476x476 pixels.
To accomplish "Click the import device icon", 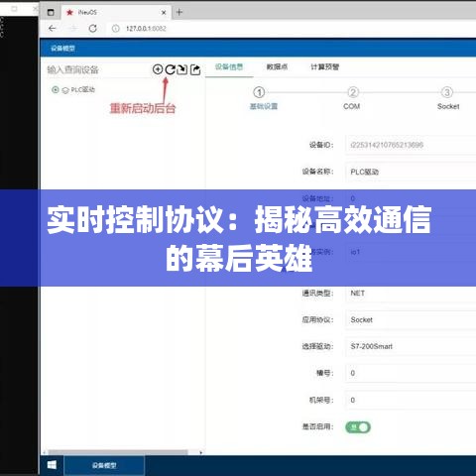I will 182,69.
